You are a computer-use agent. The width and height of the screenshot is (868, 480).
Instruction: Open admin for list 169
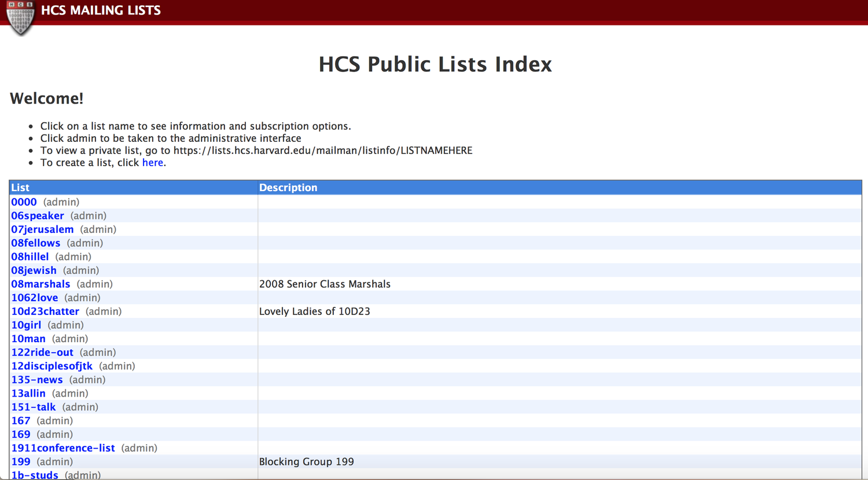(55, 435)
